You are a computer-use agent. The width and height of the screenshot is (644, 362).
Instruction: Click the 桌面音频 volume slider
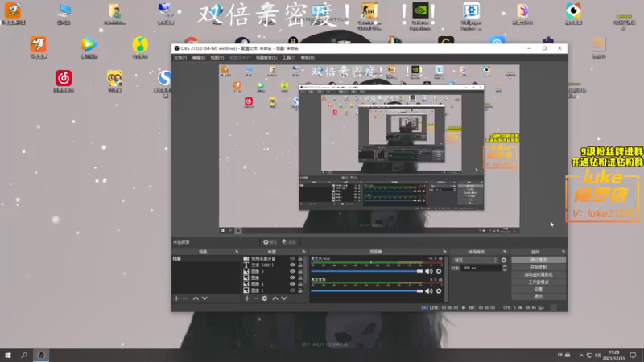click(x=367, y=291)
